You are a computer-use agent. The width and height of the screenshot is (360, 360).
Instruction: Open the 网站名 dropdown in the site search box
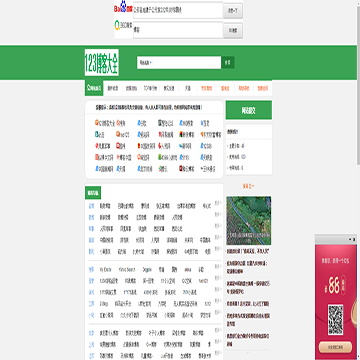145,62
